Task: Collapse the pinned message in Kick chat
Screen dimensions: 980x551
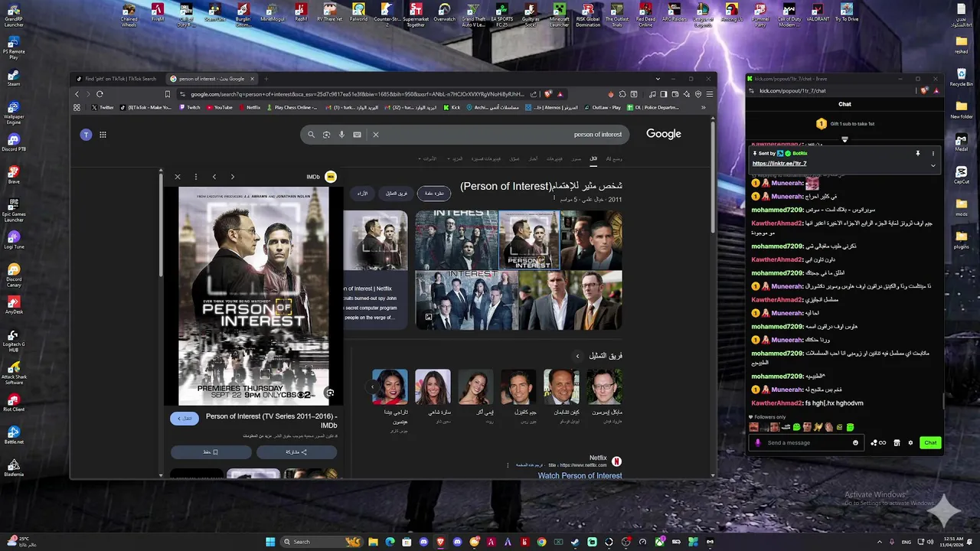Action: coord(933,165)
